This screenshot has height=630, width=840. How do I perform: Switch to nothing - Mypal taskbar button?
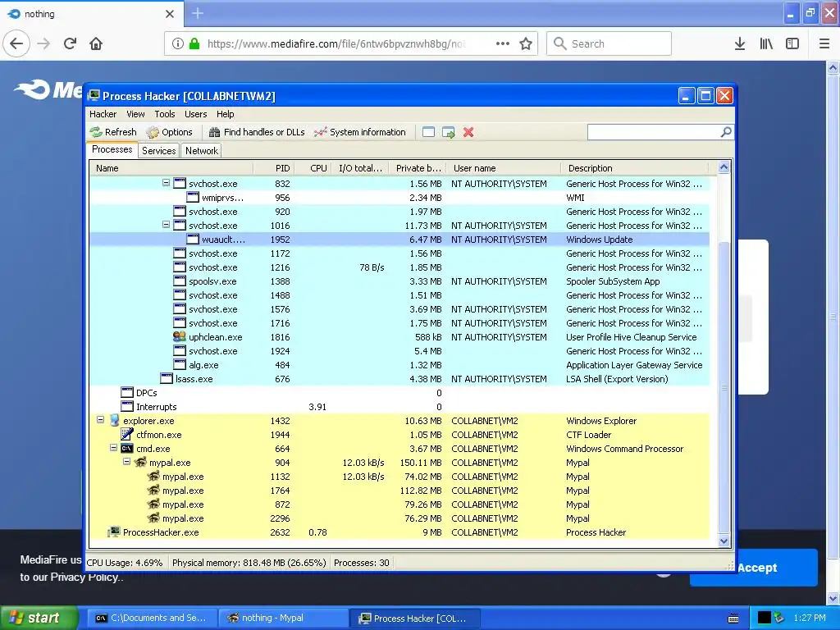[284, 618]
